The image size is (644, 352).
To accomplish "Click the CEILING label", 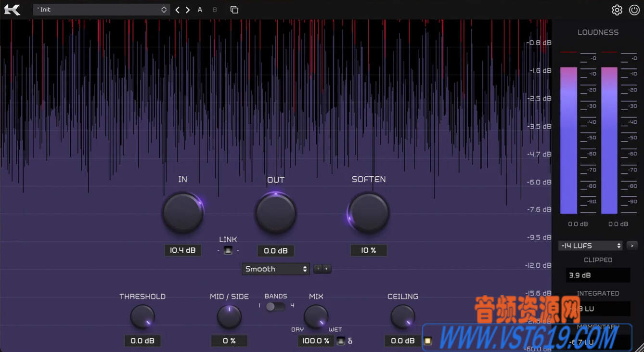I will click(x=403, y=297).
